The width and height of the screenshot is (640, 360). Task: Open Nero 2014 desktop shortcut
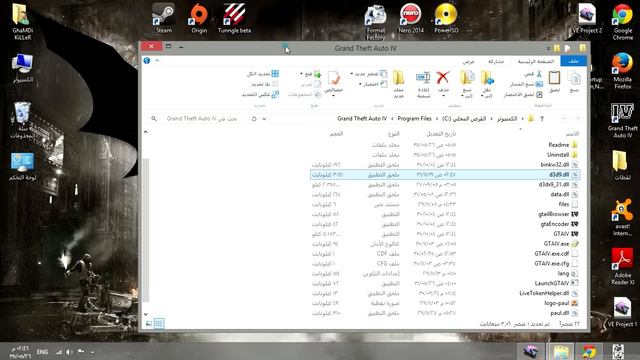click(x=411, y=19)
